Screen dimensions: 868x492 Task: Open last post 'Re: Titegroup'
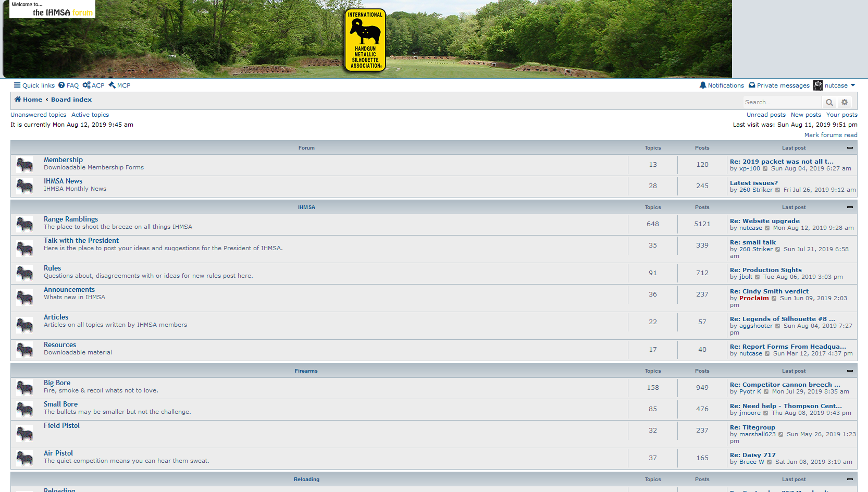click(x=752, y=427)
